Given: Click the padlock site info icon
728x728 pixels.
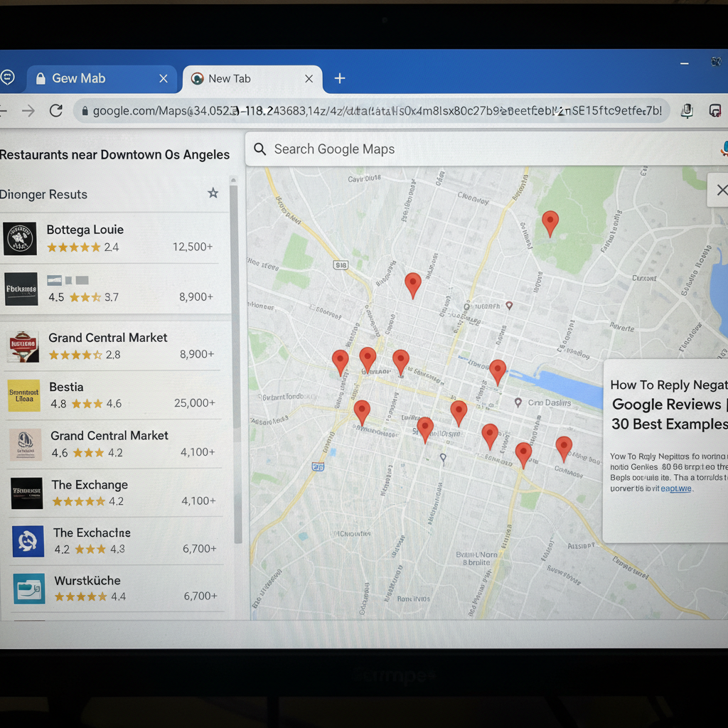Looking at the screenshot, I should (x=85, y=110).
